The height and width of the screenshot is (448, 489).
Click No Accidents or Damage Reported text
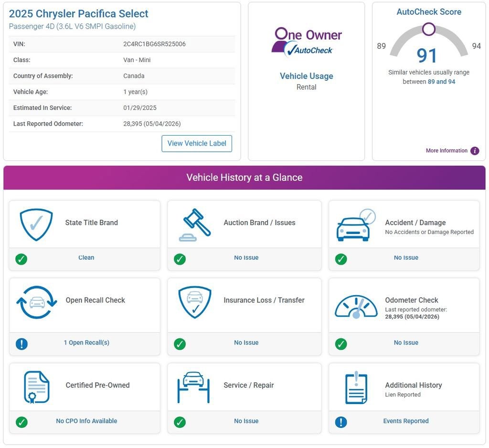(429, 232)
